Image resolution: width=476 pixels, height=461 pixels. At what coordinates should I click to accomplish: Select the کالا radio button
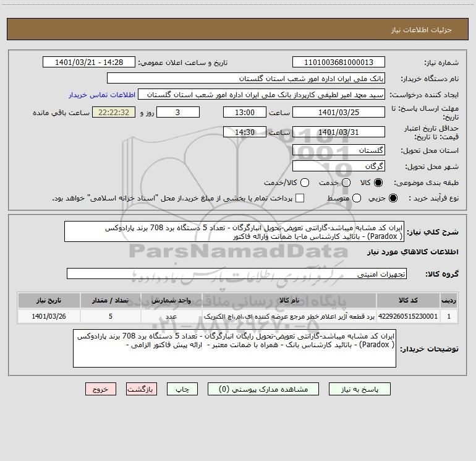click(x=378, y=183)
